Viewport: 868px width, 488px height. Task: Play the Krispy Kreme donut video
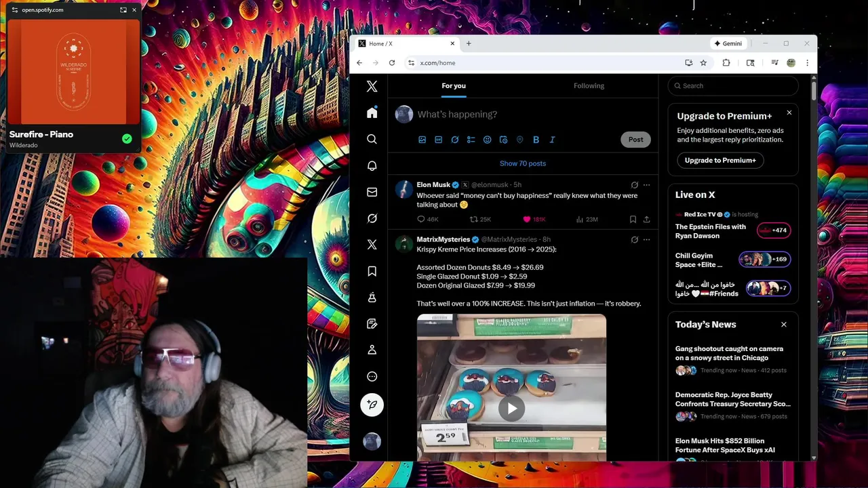511,408
